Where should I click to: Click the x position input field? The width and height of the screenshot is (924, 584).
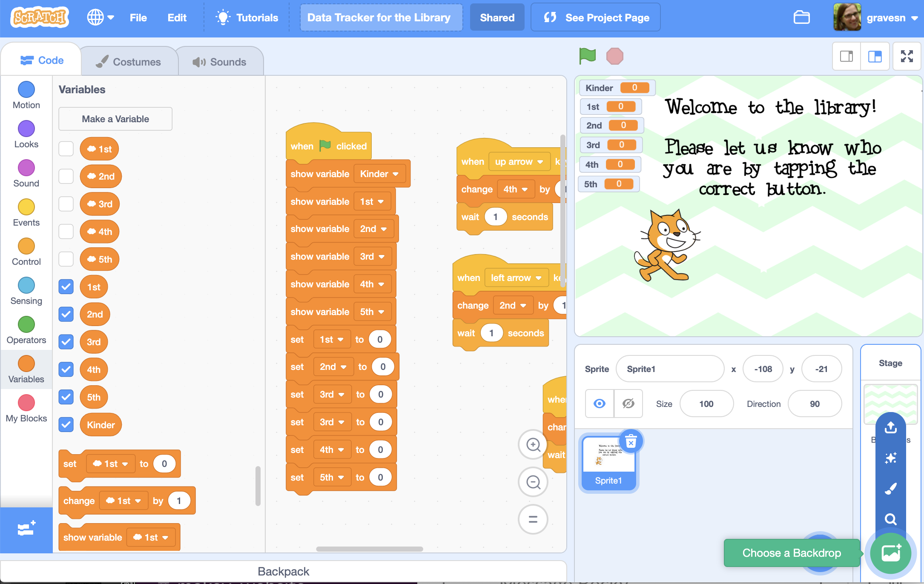763,369
